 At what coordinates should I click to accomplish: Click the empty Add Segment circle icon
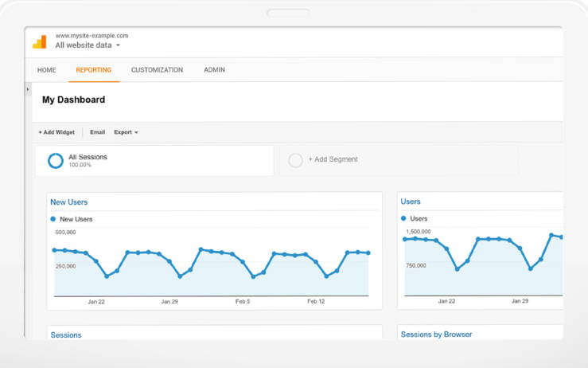[295, 160]
